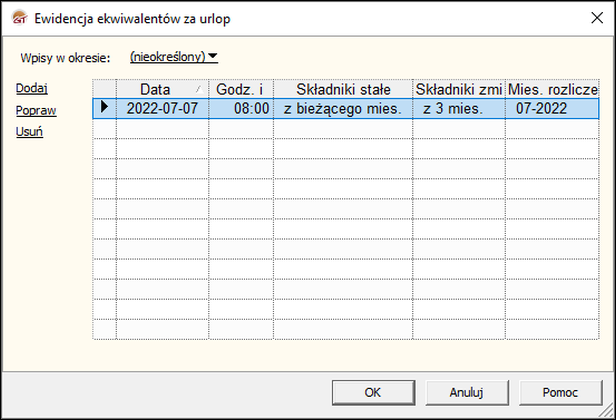Select the "z bieżącego mies." cell
616x420 pixels.
click(343, 108)
